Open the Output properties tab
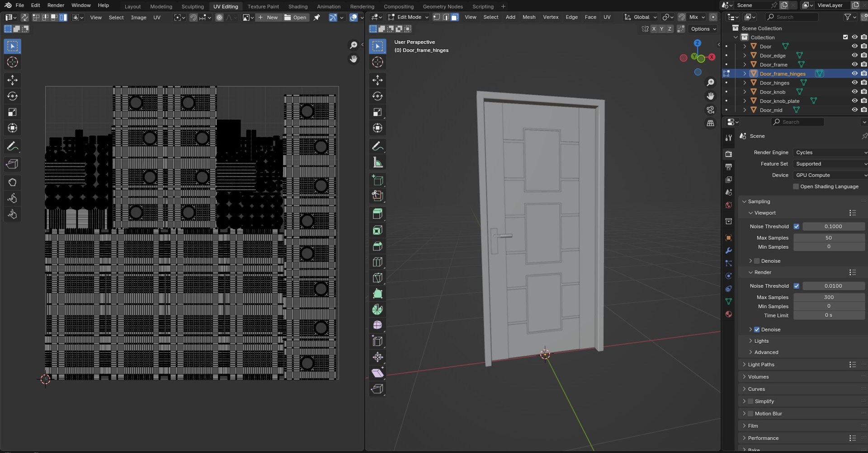868x453 pixels. click(x=728, y=167)
